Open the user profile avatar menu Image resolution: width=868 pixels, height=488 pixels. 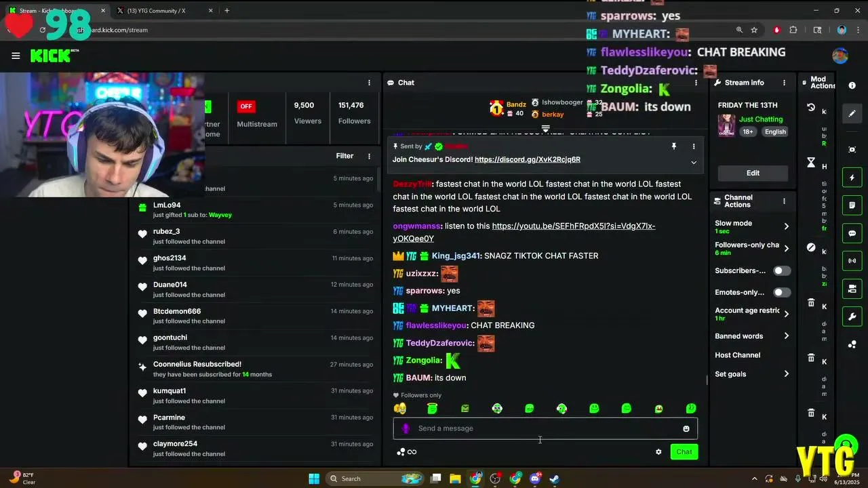coord(840,56)
